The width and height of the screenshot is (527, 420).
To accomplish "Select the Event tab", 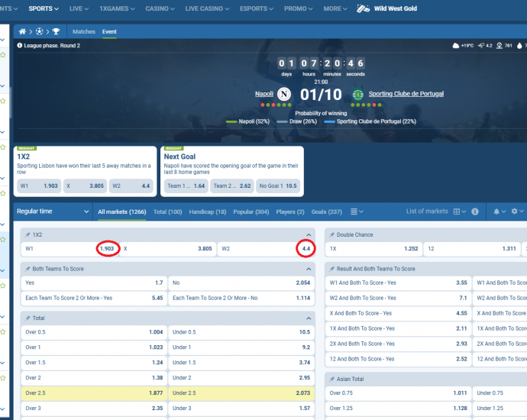I will click(109, 31).
